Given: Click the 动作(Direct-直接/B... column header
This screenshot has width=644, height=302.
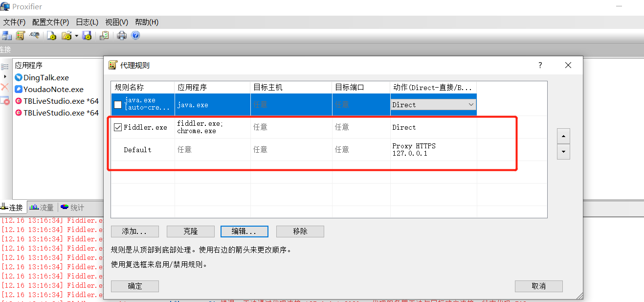Looking at the screenshot, I should coord(434,87).
